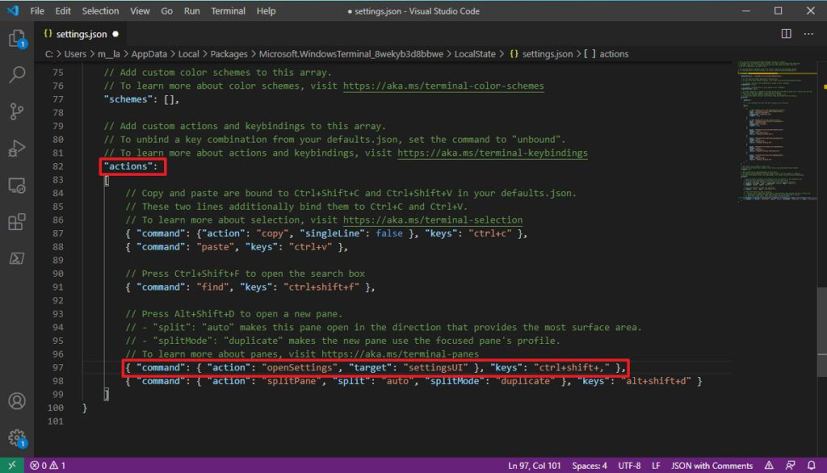Click the remote window indicator in status bar

tap(12, 465)
